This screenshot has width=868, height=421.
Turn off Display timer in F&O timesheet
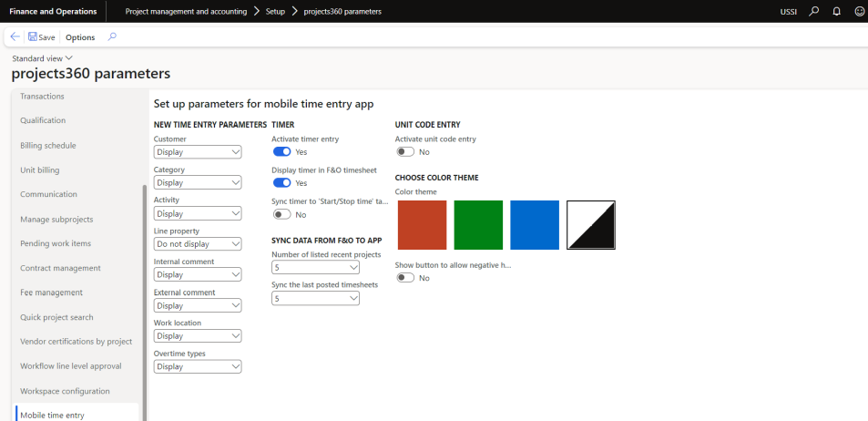pyautogui.click(x=281, y=183)
